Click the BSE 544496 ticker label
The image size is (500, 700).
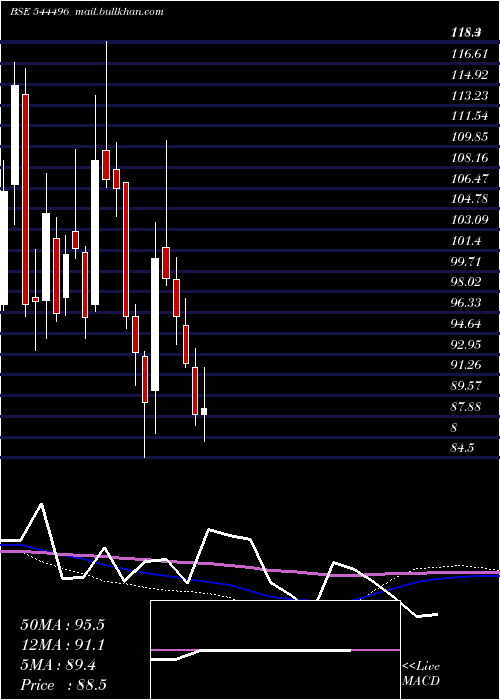pos(39,12)
